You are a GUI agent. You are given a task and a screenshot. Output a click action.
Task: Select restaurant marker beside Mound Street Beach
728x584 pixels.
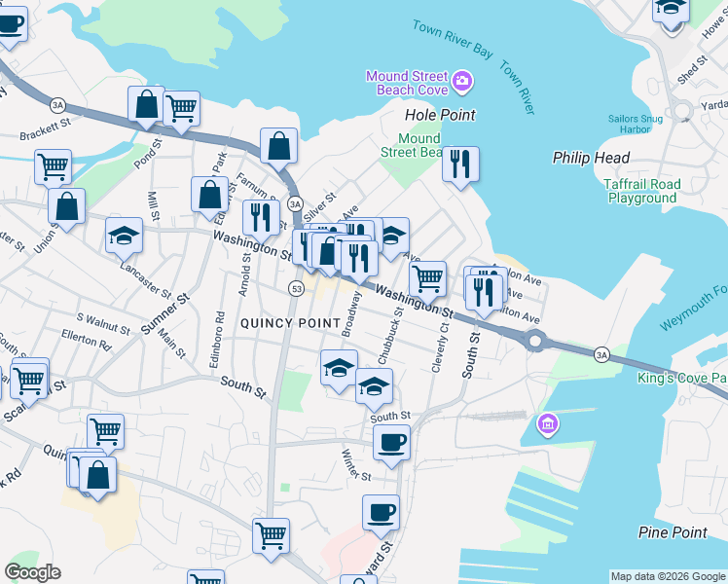tap(460, 166)
